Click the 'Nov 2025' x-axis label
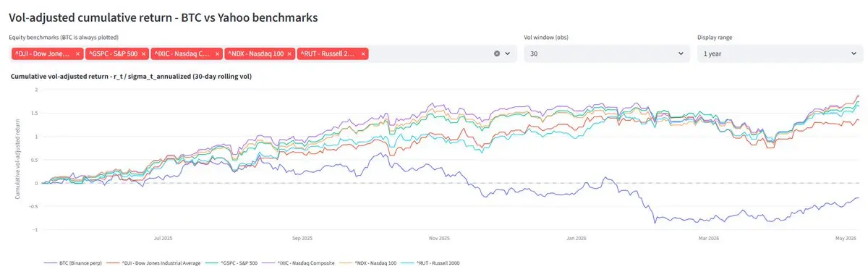Image resolution: width=868 pixels, height=277 pixels. [438, 237]
